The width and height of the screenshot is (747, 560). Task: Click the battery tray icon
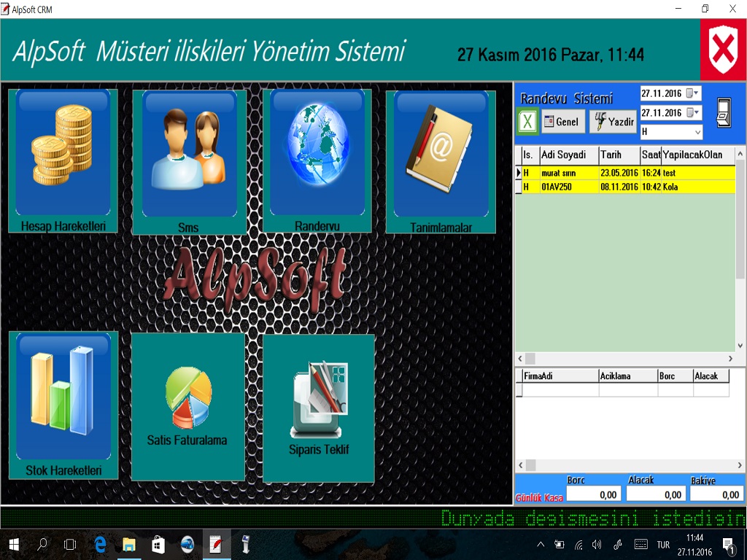point(560,545)
